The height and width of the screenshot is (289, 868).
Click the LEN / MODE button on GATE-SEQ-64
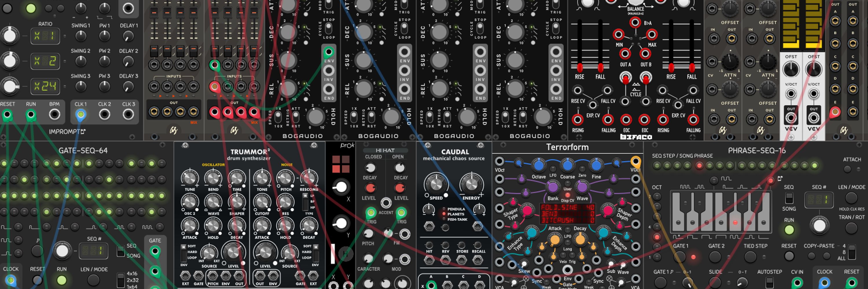[x=93, y=280]
